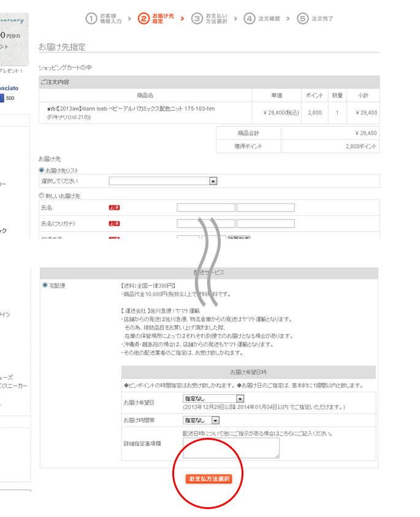The width and height of the screenshot is (420, 517).
Task: Click the second 氏名 first name field
Action: (265, 208)
